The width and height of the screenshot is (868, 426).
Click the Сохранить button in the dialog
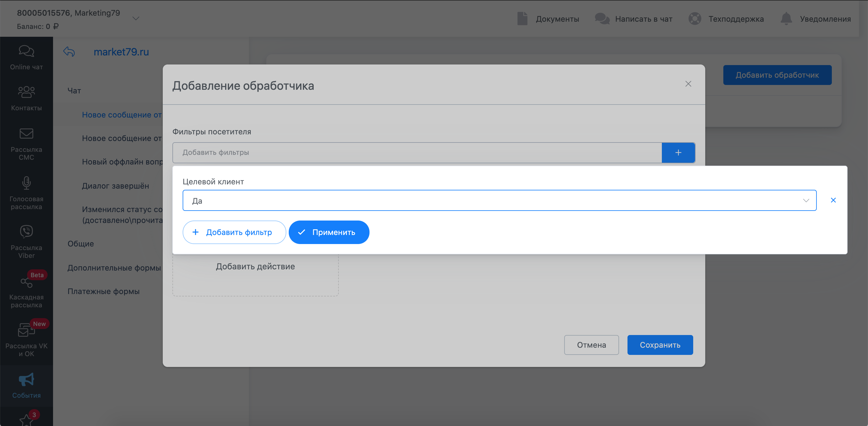tap(660, 345)
